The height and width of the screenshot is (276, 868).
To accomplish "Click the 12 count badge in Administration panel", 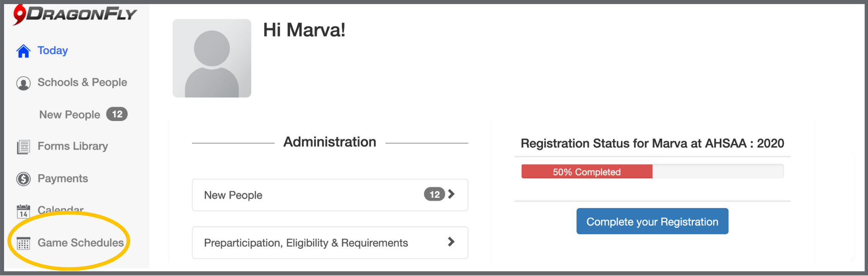I will [x=434, y=194].
